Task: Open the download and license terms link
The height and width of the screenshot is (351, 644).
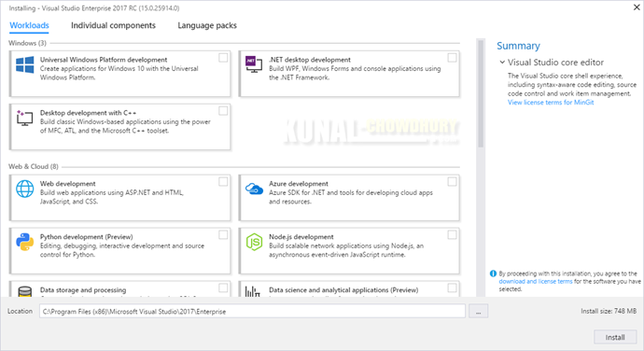Action: [536, 282]
